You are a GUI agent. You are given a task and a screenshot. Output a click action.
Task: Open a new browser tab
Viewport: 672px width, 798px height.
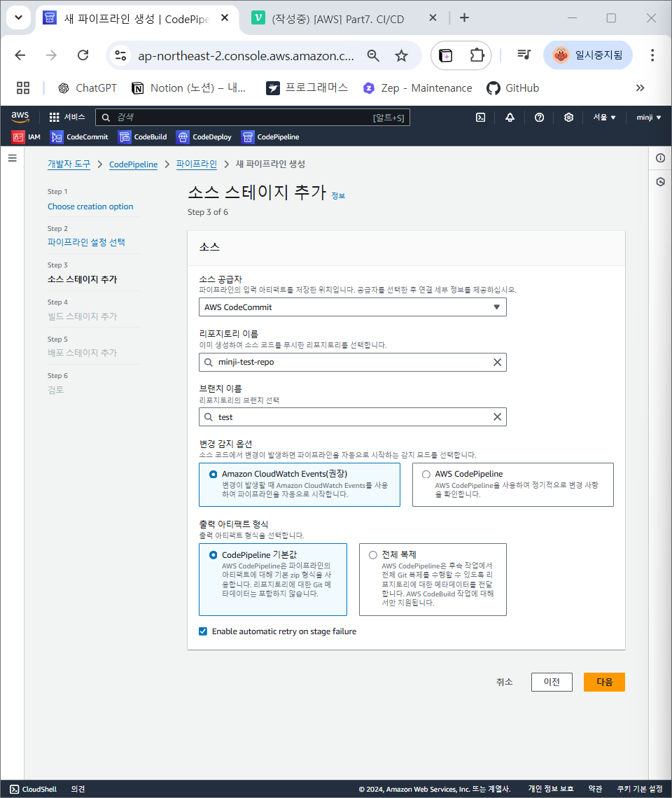click(x=464, y=17)
